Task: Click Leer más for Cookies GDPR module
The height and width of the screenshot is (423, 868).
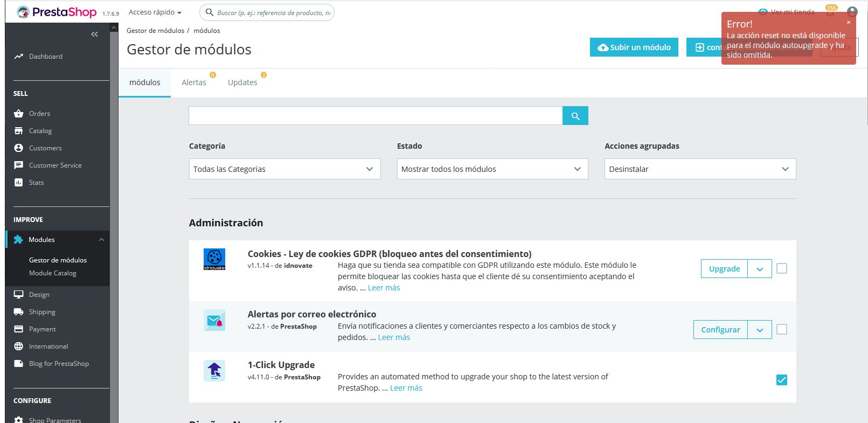Action: tap(384, 288)
